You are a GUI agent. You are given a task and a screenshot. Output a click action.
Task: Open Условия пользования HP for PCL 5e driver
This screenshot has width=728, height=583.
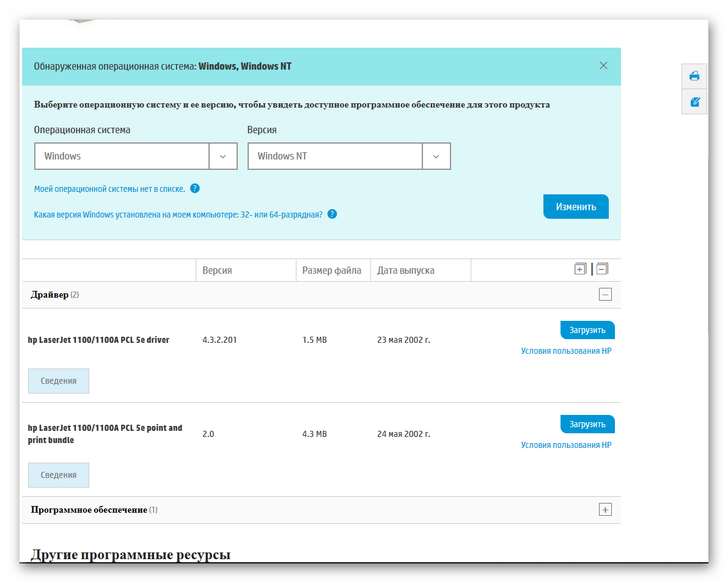click(566, 351)
